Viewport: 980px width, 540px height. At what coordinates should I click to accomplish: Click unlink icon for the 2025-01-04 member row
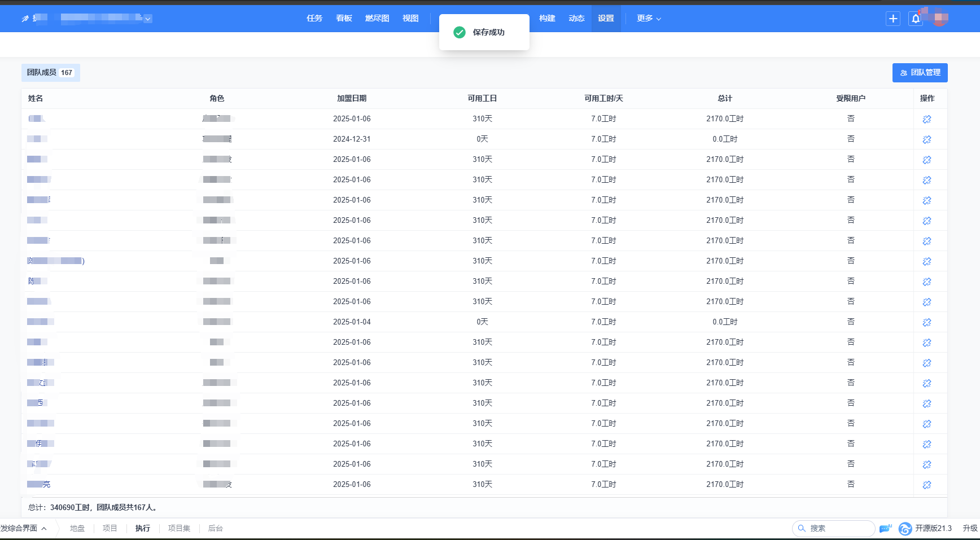tap(926, 322)
